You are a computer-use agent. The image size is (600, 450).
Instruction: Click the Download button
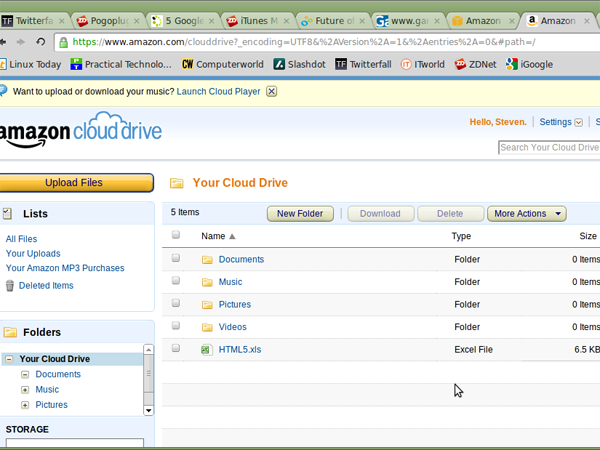(380, 214)
